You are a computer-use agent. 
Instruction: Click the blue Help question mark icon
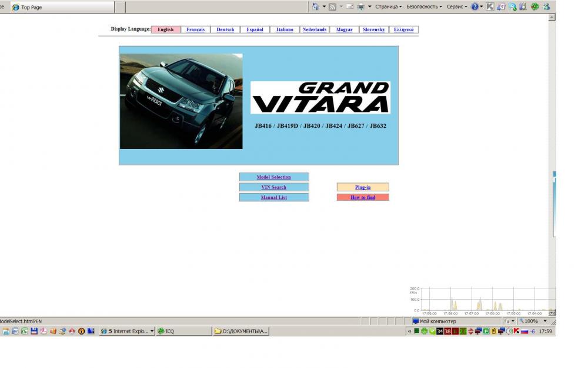click(x=475, y=7)
